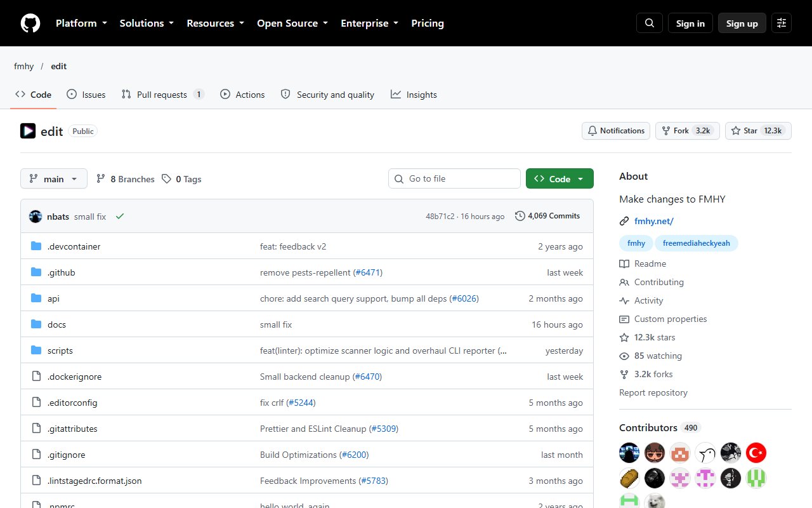Expand the Open Source menu
This screenshot has width=812, height=508.
pos(292,23)
